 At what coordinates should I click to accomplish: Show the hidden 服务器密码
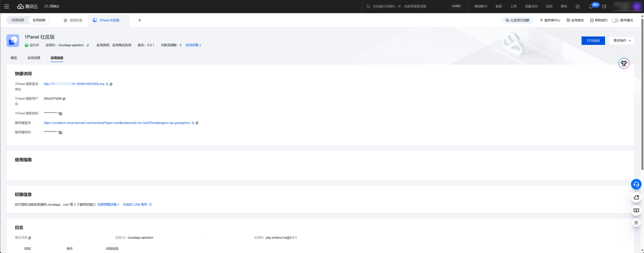(x=60, y=133)
